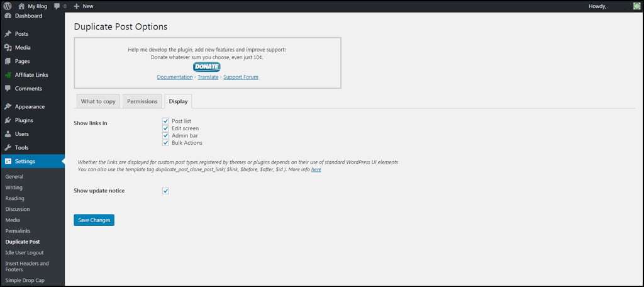Screen dimensions: 644x287
Task: Click the Media icon in sidebar
Action: point(8,48)
